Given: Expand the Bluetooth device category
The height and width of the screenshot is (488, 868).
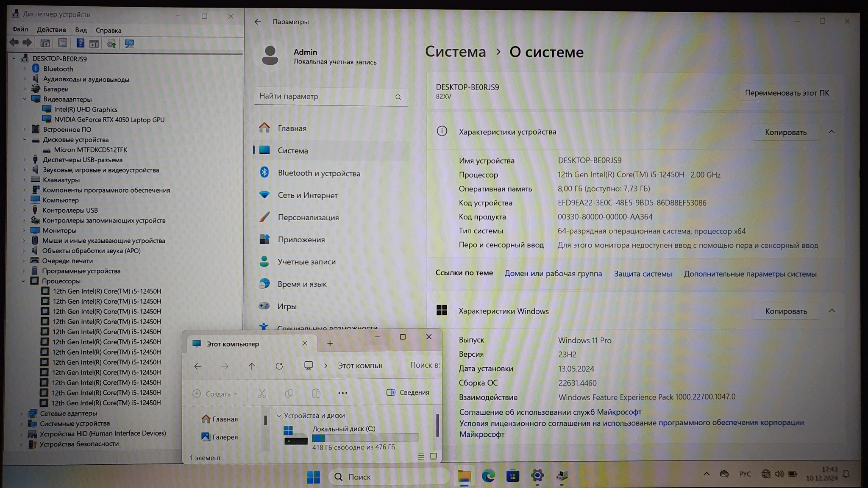Looking at the screenshot, I should click(x=25, y=69).
